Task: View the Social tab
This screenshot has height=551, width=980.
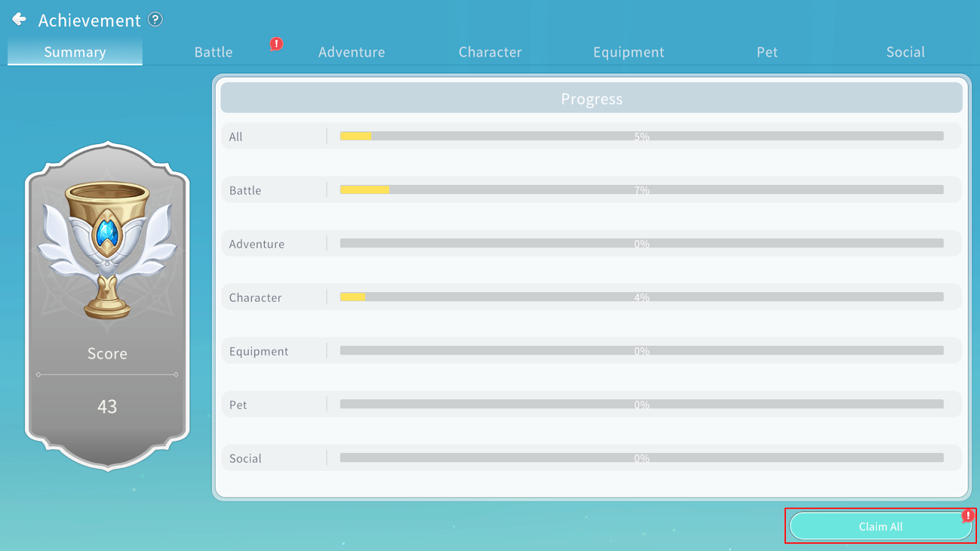Action: pyautogui.click(x=905, y=52)
